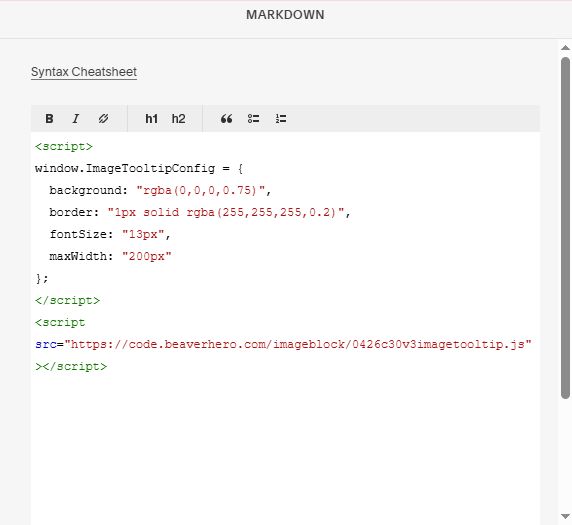Click the "rgba(0,0,0,0.75)" background value
This screenshot has height=525, width=572.
point(200,190)
